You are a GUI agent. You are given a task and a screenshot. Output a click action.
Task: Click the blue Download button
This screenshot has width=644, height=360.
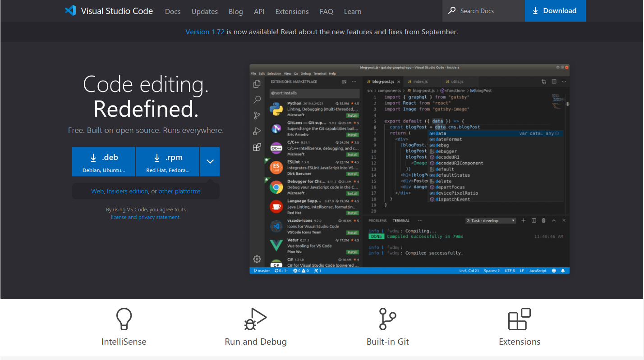click(x=555, y=11)
